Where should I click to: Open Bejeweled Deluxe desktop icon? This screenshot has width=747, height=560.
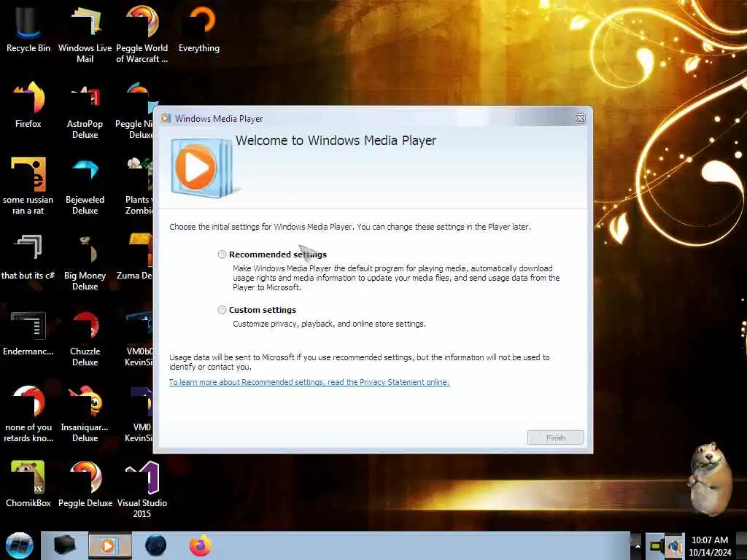point(85,186)
